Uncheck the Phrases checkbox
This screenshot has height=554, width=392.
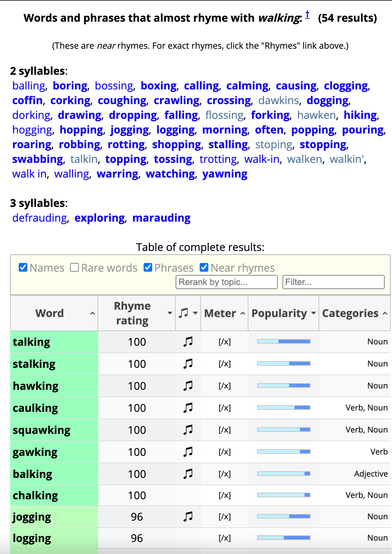point(148,267)
